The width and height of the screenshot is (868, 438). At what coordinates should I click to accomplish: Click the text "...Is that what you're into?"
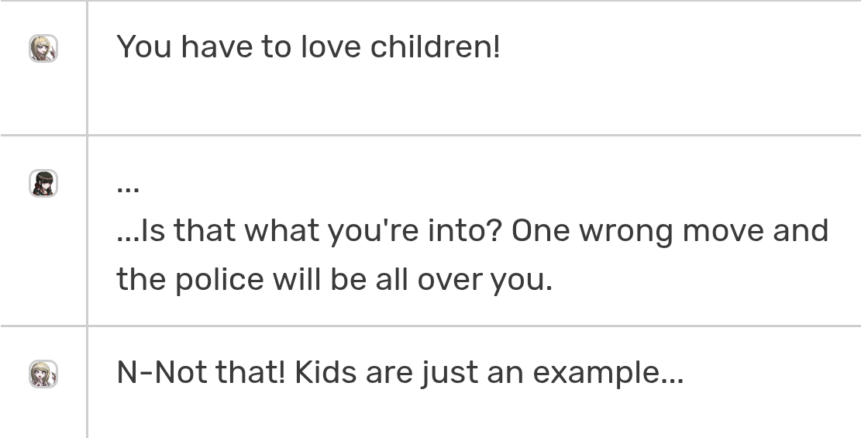click(309, 231)
